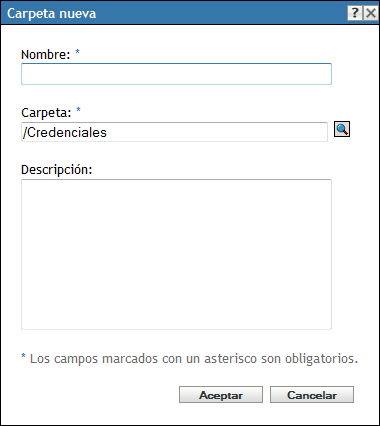This screenshot has height=426, width=380.
Task: Select the search icon next to Carpeta
Action: (342, 129)
